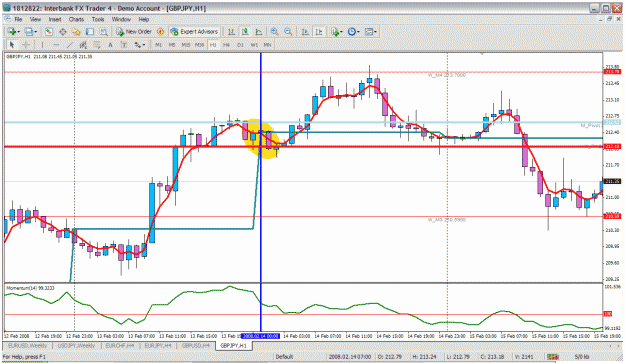Switch chart to line chart mode
625x363 pixels.
tap(259, 32)
